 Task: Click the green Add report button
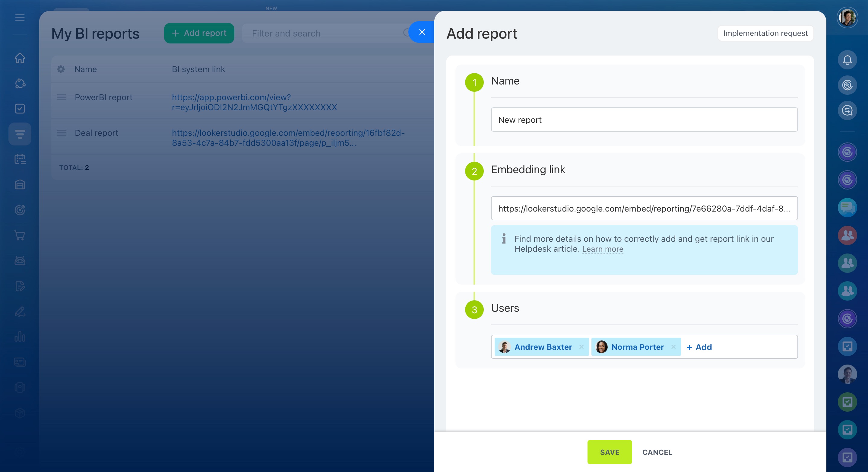pos(199,33)
